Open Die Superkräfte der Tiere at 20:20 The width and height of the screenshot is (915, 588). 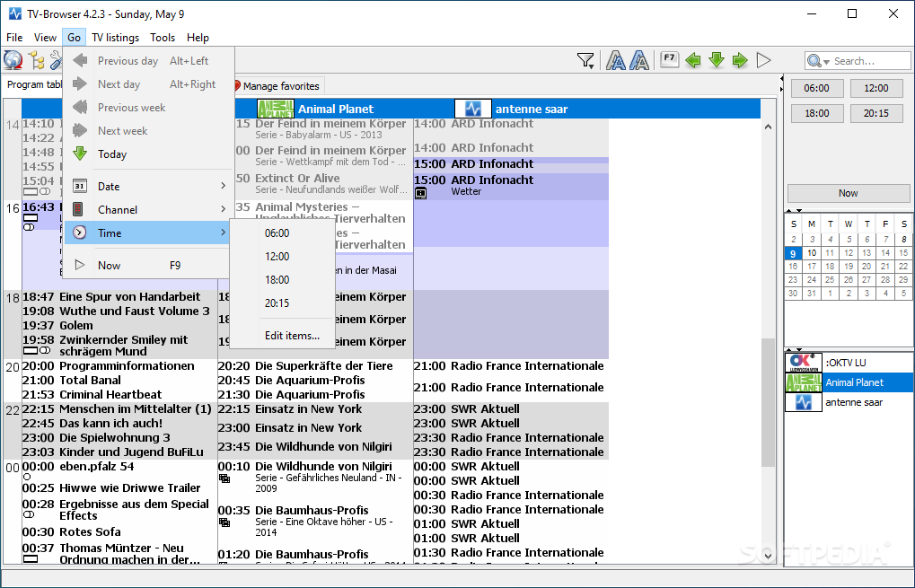315,366
